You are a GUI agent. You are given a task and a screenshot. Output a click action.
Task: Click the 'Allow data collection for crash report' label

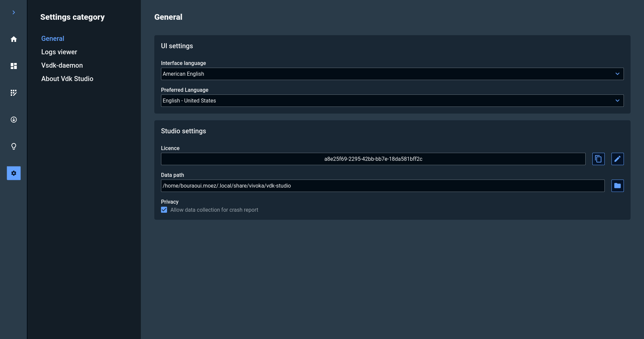click(x=214, y=210)
